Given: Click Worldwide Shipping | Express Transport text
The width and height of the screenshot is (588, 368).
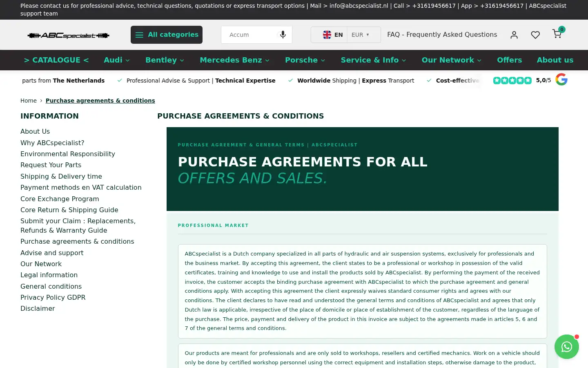Looking at the screenshot, I should (356, 81).
